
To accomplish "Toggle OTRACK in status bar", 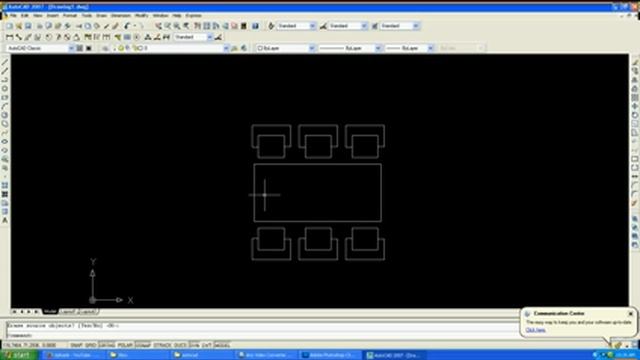I will click(162, 345).
